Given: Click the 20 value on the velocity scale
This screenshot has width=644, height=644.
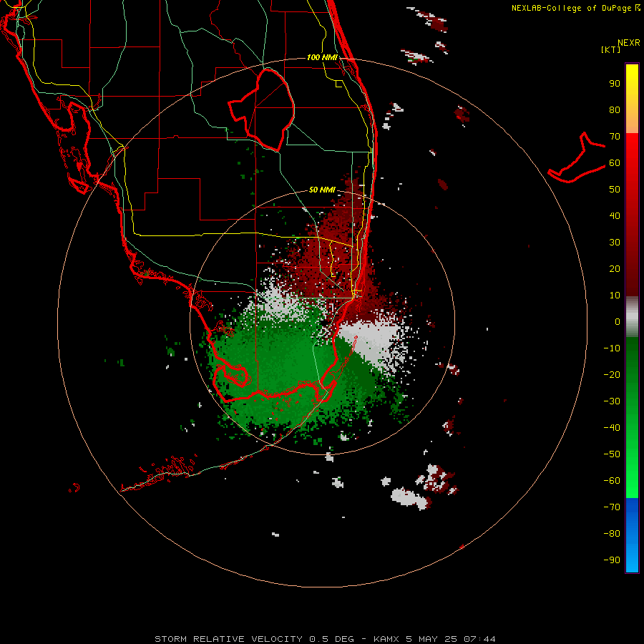Looking at the screenshot, I should pyautogui.click(x=615, y=269).
